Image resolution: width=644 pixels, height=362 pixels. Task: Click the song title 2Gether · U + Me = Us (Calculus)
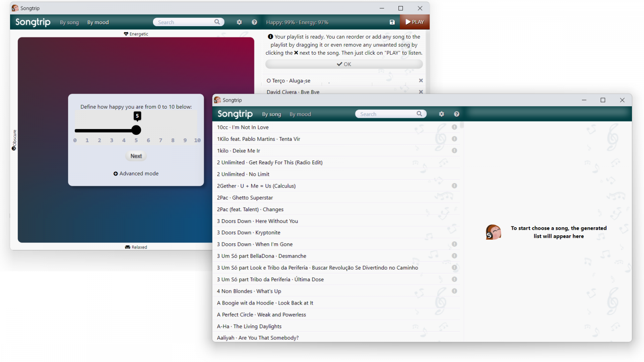tap(256, 186)
